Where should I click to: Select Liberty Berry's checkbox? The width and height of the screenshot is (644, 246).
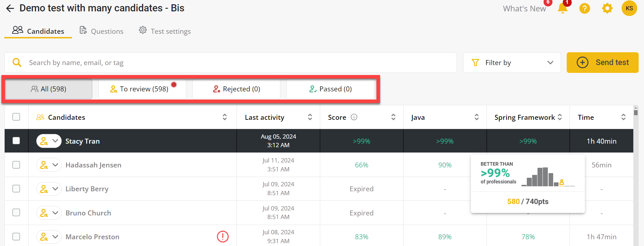(x=16, y=189)
